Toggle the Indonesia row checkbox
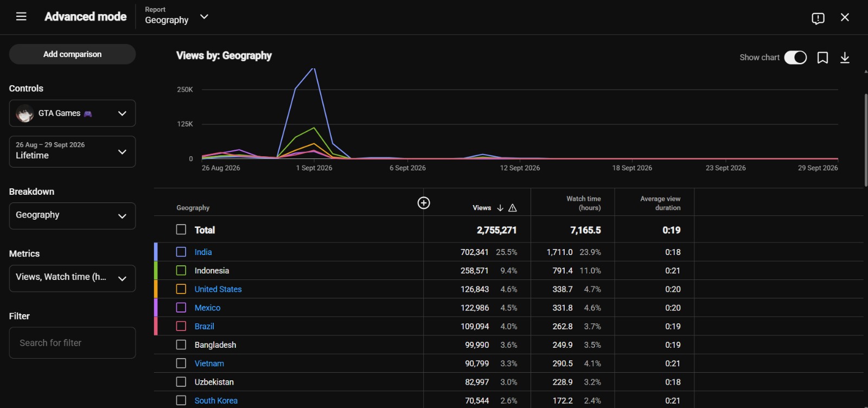Screen dimensions: 868x408 point(181,270)
